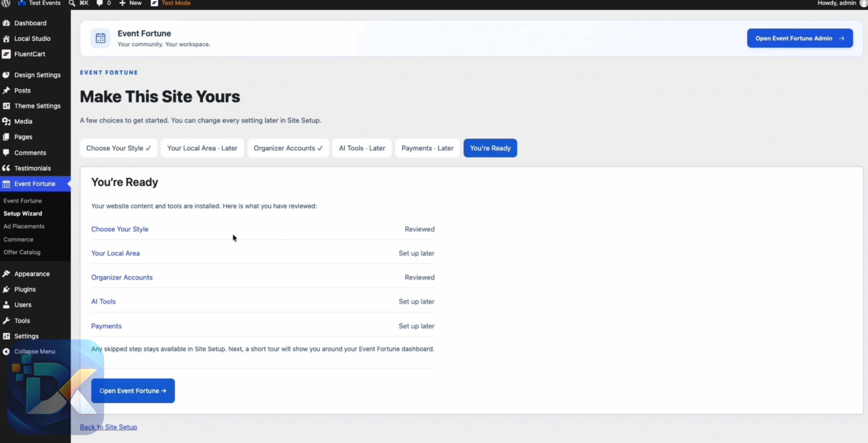The width and height of the screenshot is (868, 443).
Task: Select the Setup Wizard submenu item
Action: point(23,213)
